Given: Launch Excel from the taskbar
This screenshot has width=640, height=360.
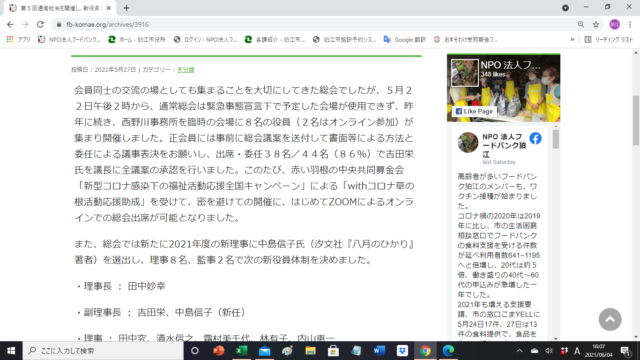Looking at the screenshot, I should tap(242, 351).
